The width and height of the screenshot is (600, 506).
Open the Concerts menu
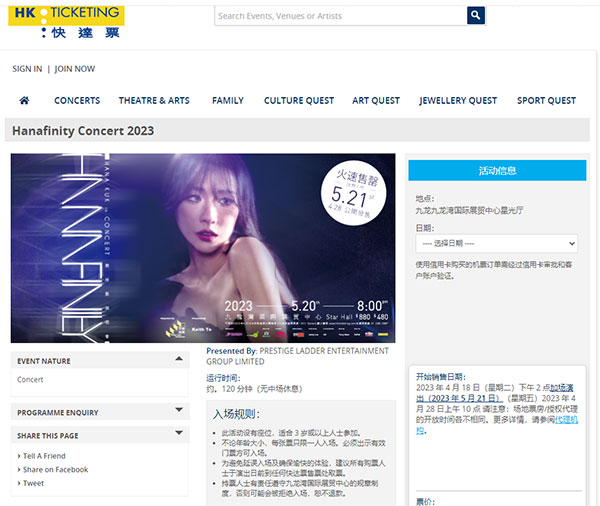[77, 100]
